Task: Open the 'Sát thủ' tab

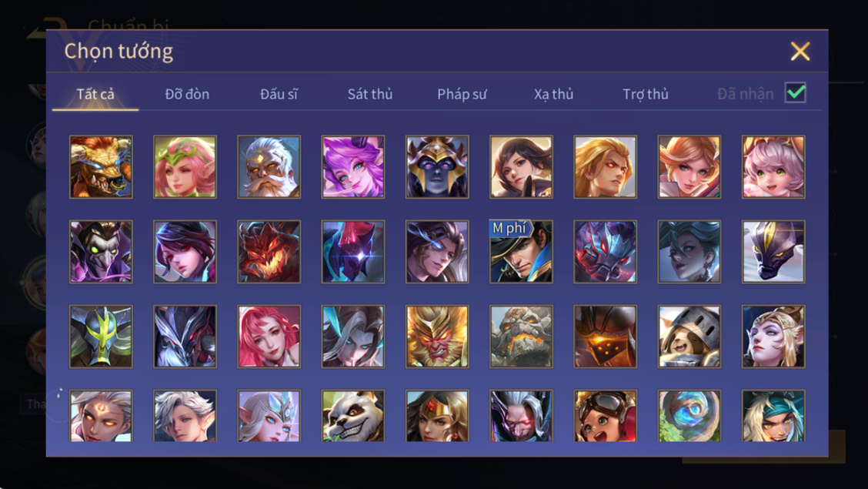Action: 370,94
